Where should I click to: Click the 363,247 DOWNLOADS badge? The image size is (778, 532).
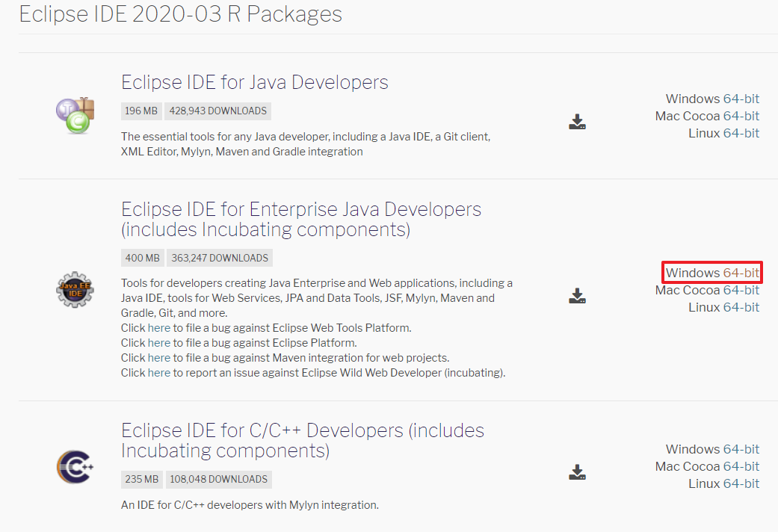coord(219,258)
